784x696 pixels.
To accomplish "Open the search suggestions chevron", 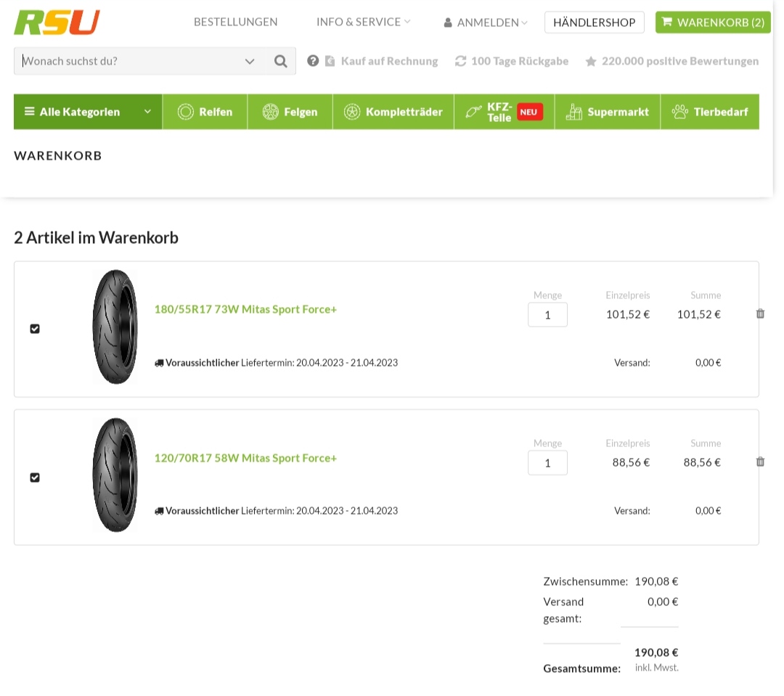I will [x=250, y=61].
